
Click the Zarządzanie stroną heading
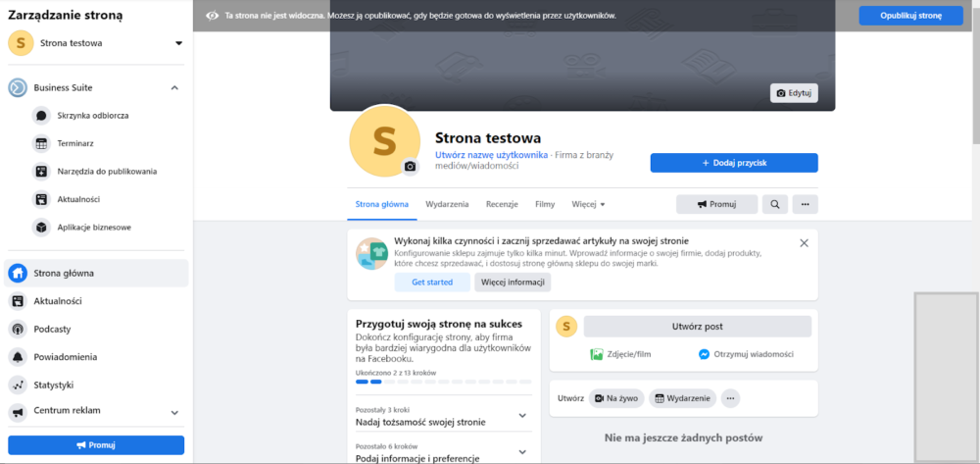pos(66,16)
